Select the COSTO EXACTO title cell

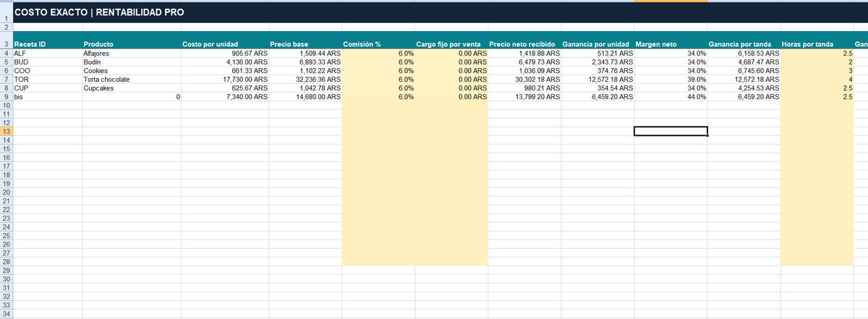click(x=98, y=12)
